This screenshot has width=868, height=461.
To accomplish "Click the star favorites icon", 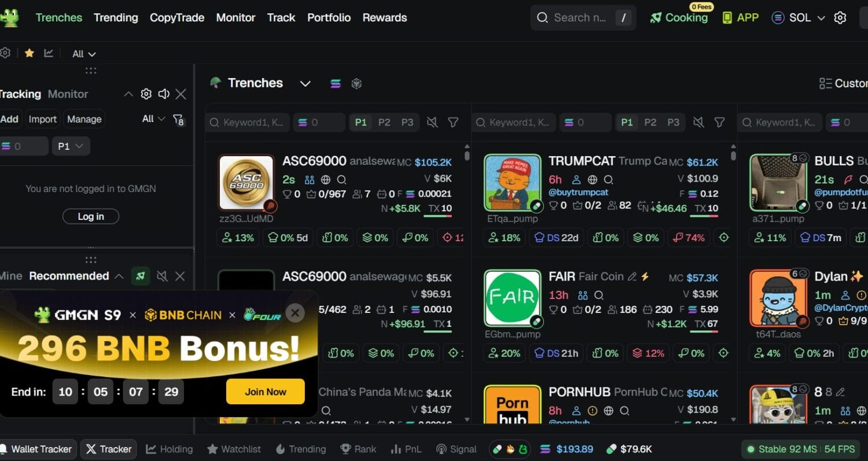I will pos(29,53).
